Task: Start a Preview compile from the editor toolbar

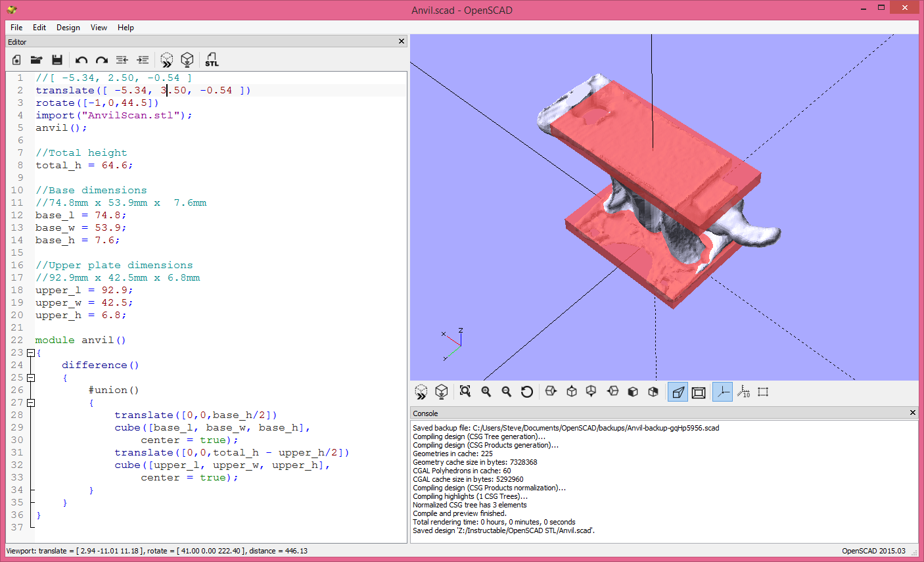Action: 166,60
